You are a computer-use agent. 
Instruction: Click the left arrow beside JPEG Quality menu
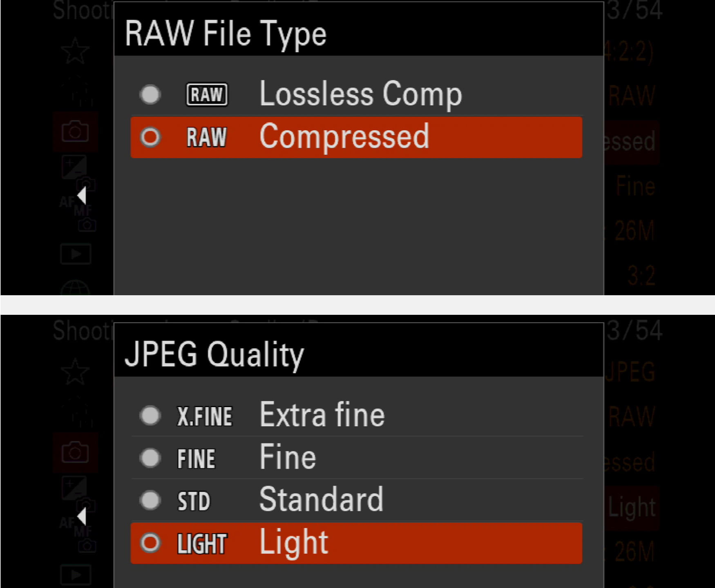point(82,517)
